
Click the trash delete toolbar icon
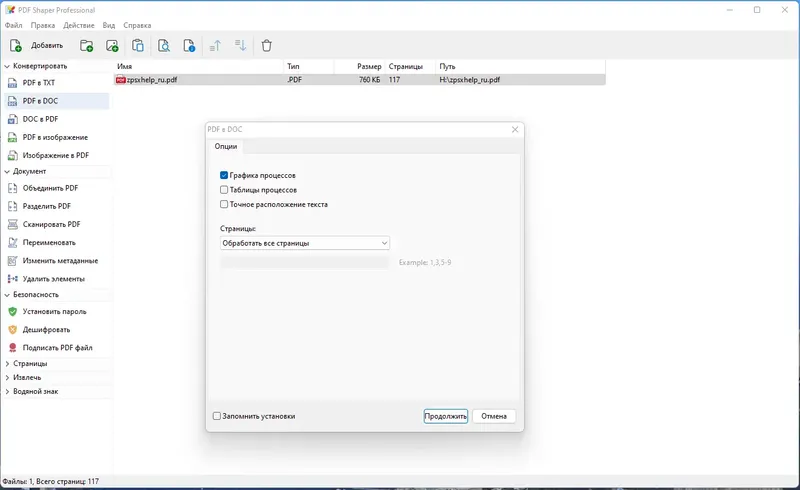[266, 45]
